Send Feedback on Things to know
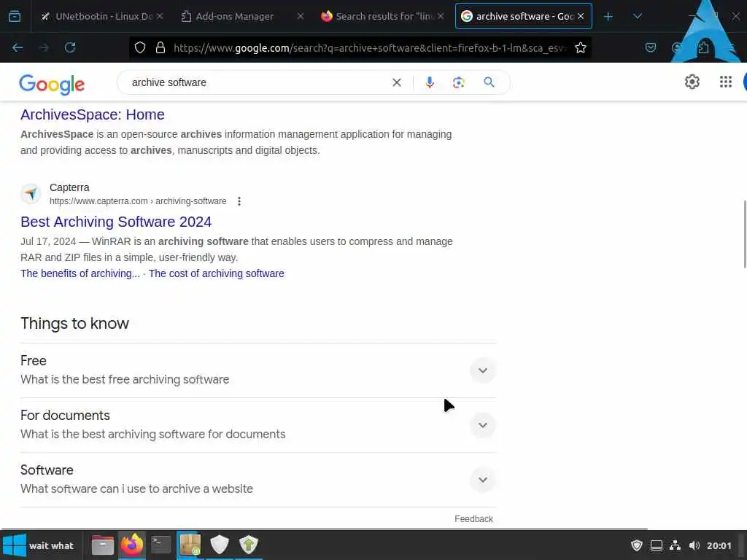Screen dimensions: 747x560 pos(473,519)
